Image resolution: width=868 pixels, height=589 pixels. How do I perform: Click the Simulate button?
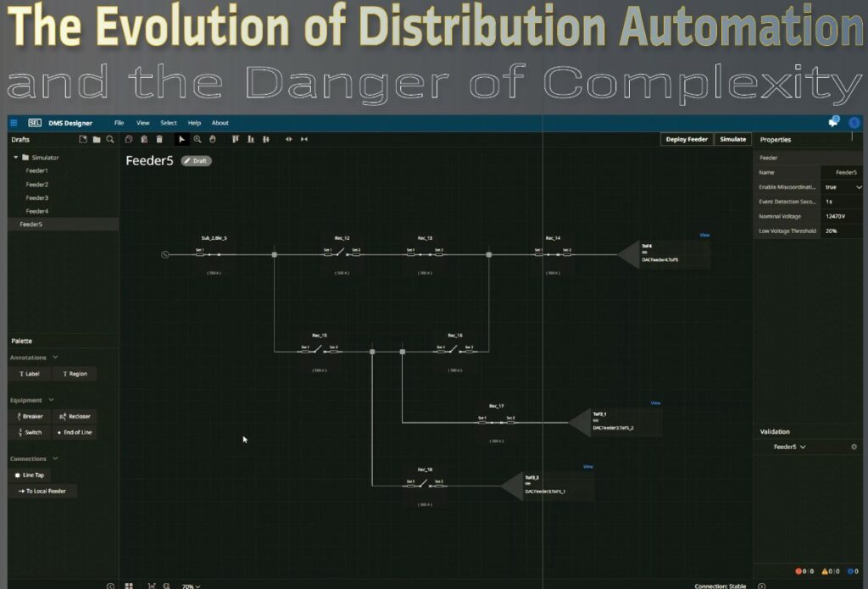click(733, 140)
